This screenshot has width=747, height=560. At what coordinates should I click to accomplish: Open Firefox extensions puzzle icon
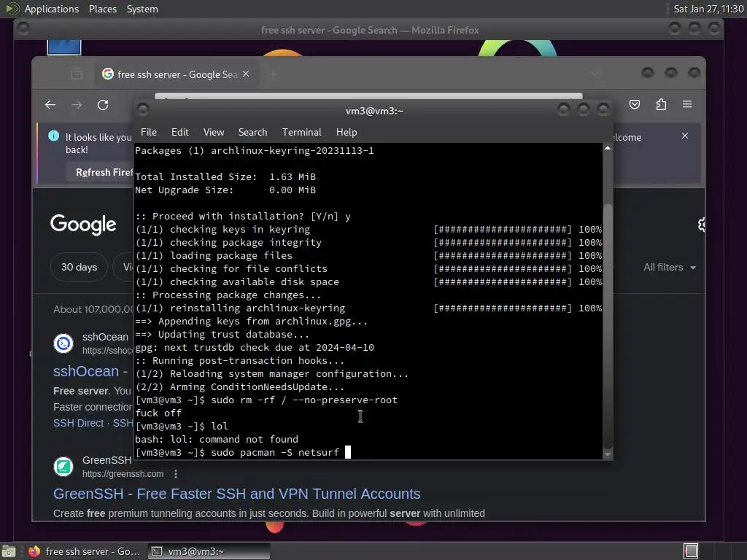pyautogui.click(x=661, y=104)
